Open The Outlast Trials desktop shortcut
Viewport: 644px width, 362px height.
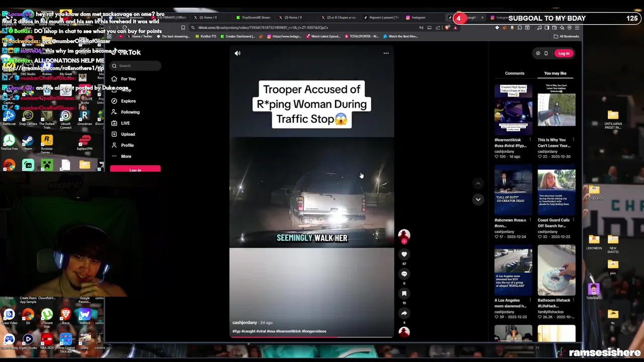click(47, 120)
